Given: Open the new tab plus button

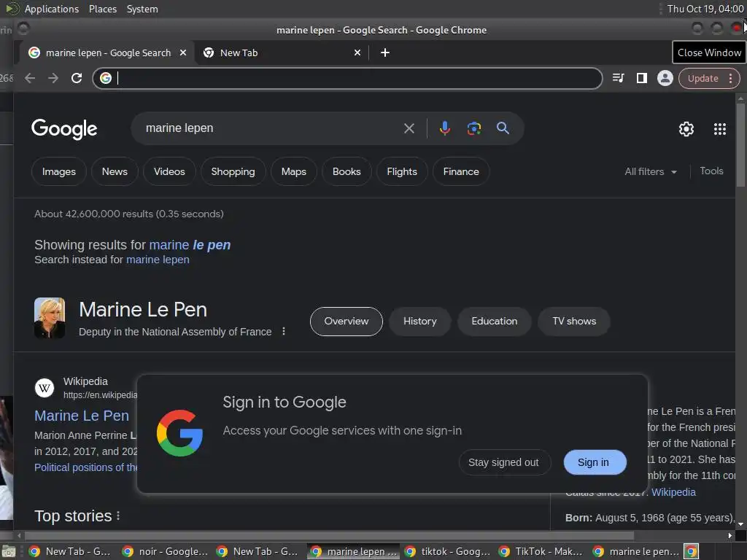Looking at the screenshot, I should 385,52.
